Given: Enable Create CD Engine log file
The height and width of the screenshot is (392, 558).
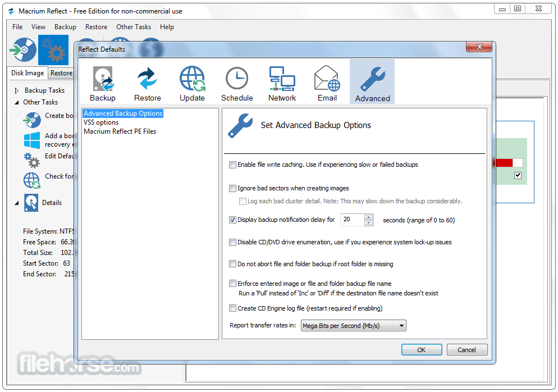Looking at the screenshot, I should [232, 308].
